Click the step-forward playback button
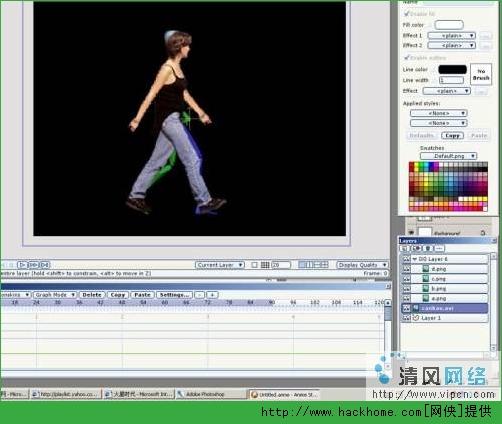Screen dimensions: 502x424 click(33, 265)
